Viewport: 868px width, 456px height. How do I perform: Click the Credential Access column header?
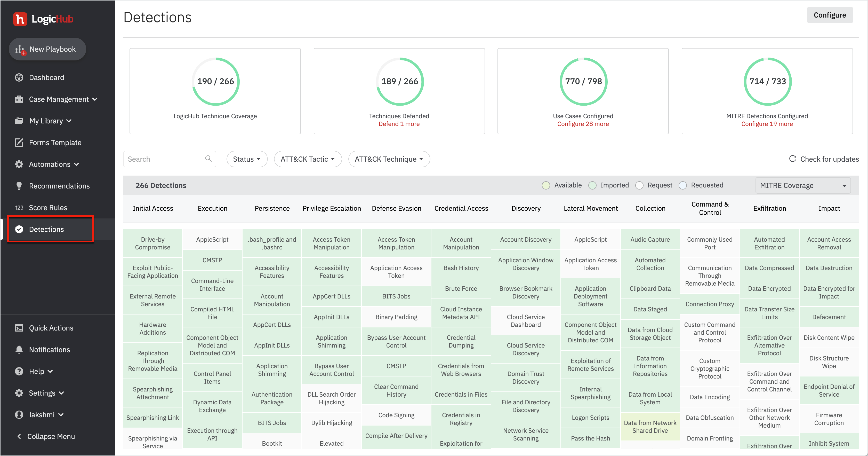point(461,208)
